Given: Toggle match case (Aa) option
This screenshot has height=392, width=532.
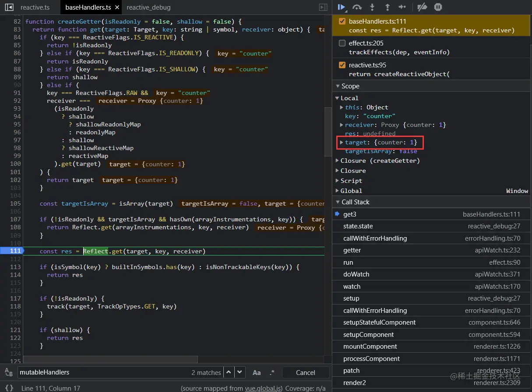Looking at the screenshot, I should tap(257, 372).
